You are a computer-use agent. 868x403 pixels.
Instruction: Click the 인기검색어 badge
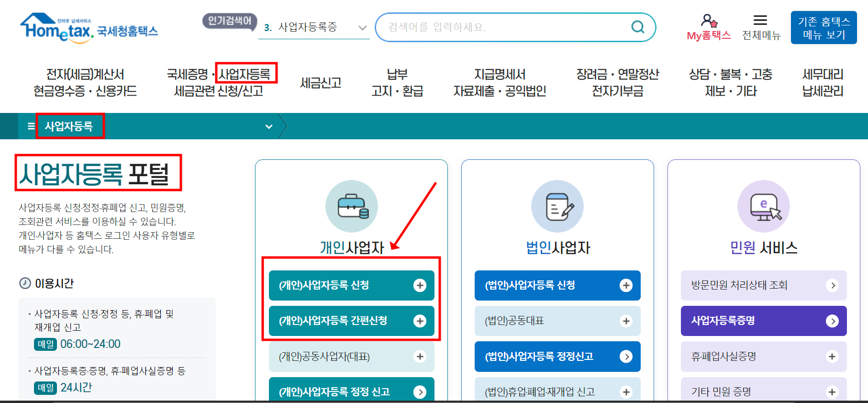[x=230, y=22]
